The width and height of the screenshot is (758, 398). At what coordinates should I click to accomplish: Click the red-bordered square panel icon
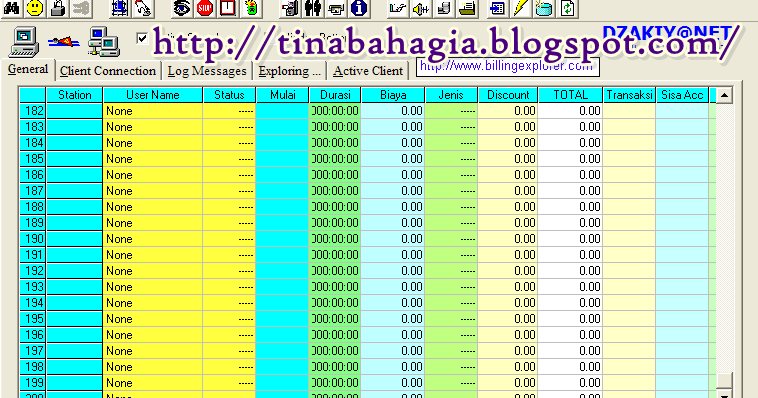click(x=228, y=8)
